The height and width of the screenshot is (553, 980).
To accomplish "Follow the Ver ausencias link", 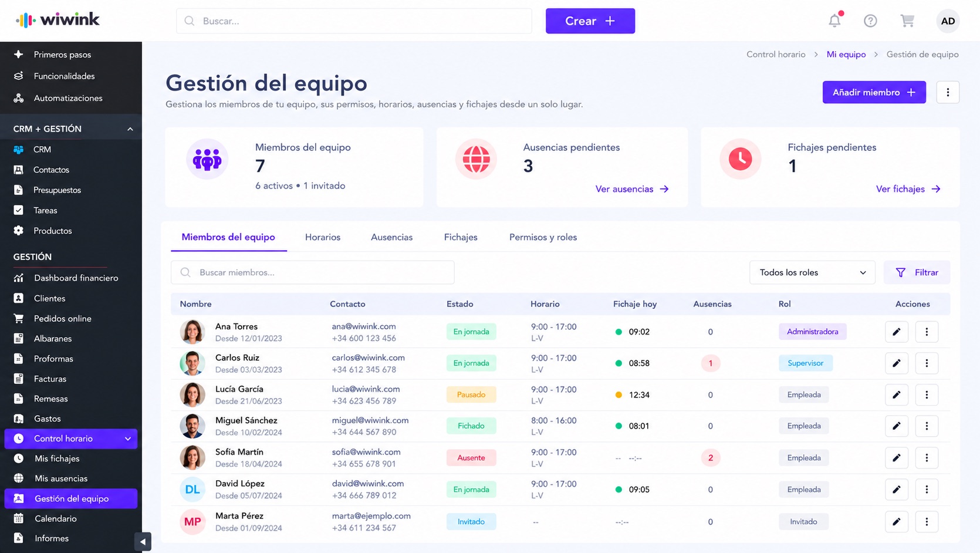I will point(632,189).
